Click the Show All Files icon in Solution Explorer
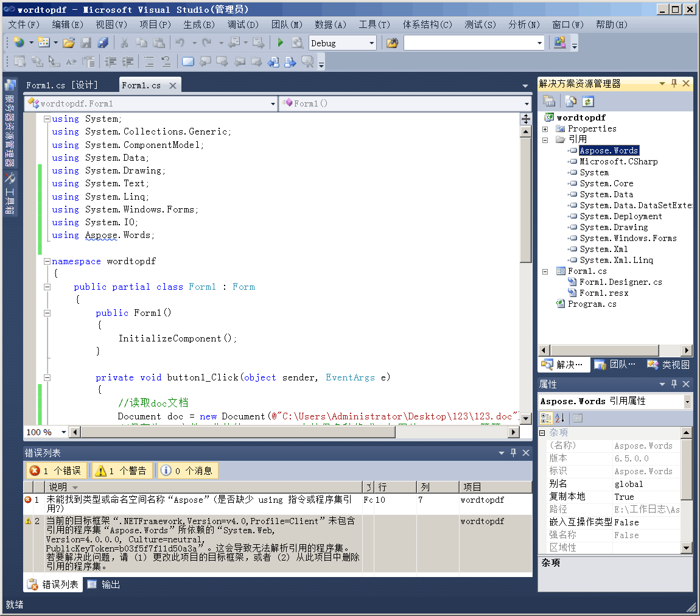 (x=570, y=102)
